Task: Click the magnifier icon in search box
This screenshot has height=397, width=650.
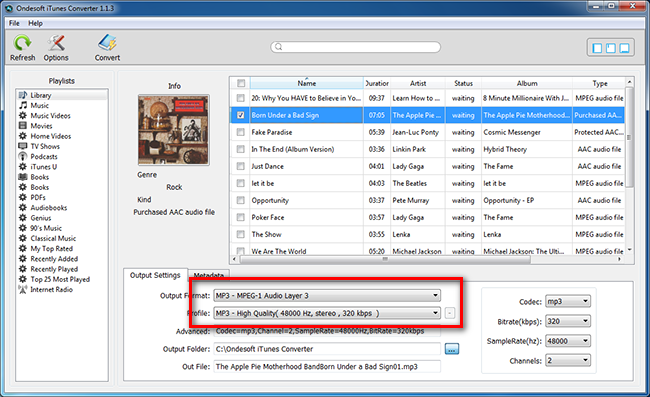Action: pyautogui.click(x=279, y=47)
